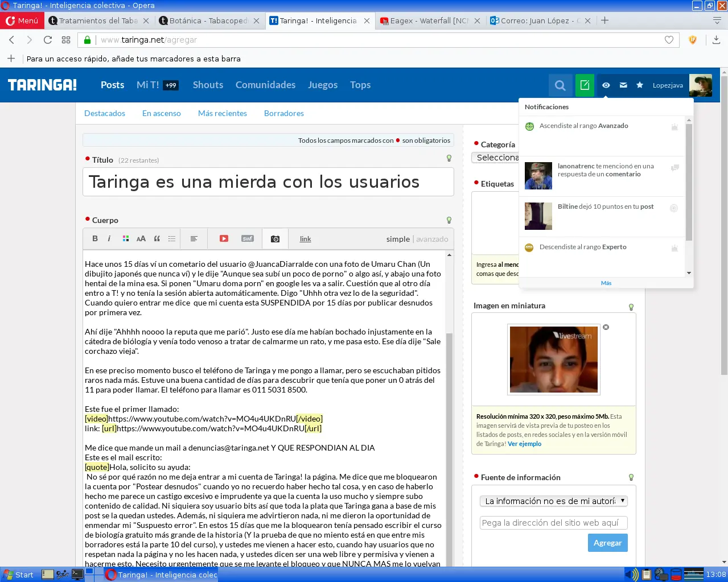
Task: Open the Shouts section
Action: click(208, 85)
